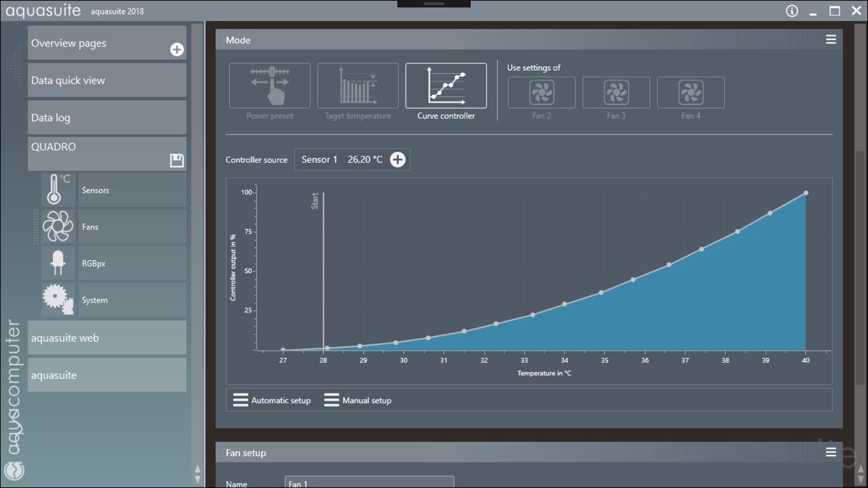Click the Fan setup panel header
This screenshot has width=868, height=488.
pos(529,452)
